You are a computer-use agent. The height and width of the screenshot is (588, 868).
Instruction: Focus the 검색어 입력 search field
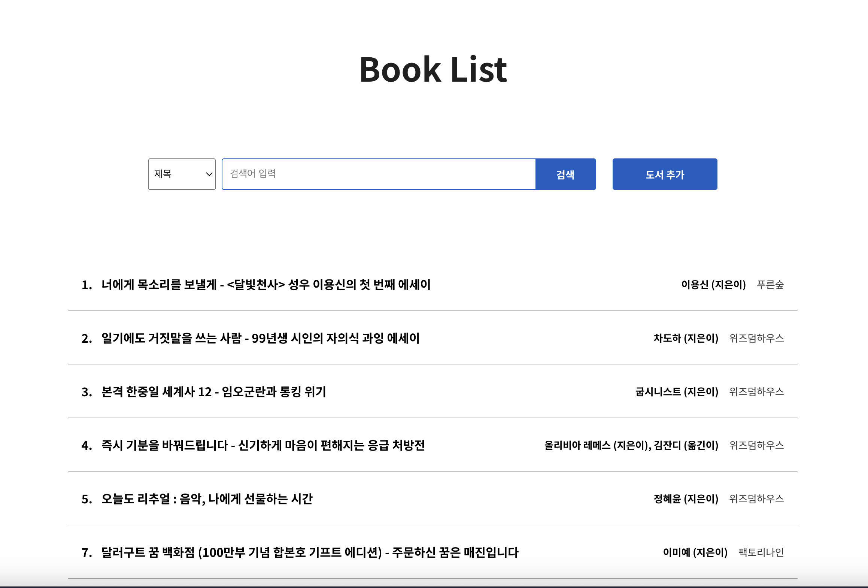click(379, 174)
